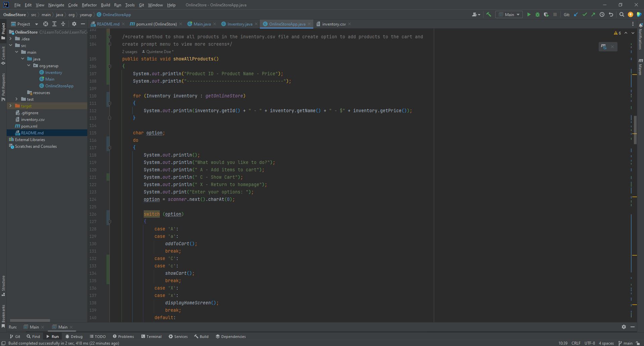Viewport: 644px width, 346px height.
Task: Expand all in Project tree
Action: click(54, 24)
